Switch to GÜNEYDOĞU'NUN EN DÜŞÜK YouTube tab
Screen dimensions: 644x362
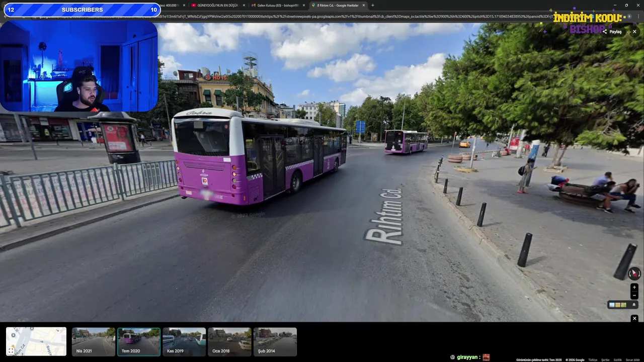point(218,5)
